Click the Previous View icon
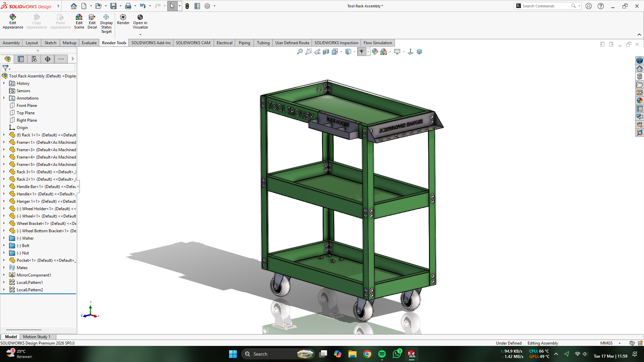 coord(317,52)
